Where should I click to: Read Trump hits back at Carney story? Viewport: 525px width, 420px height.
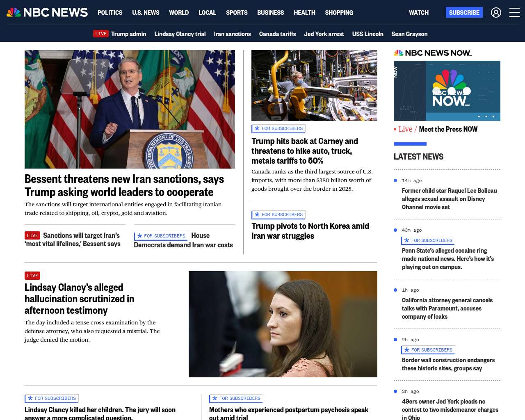(x=305, y=151)
